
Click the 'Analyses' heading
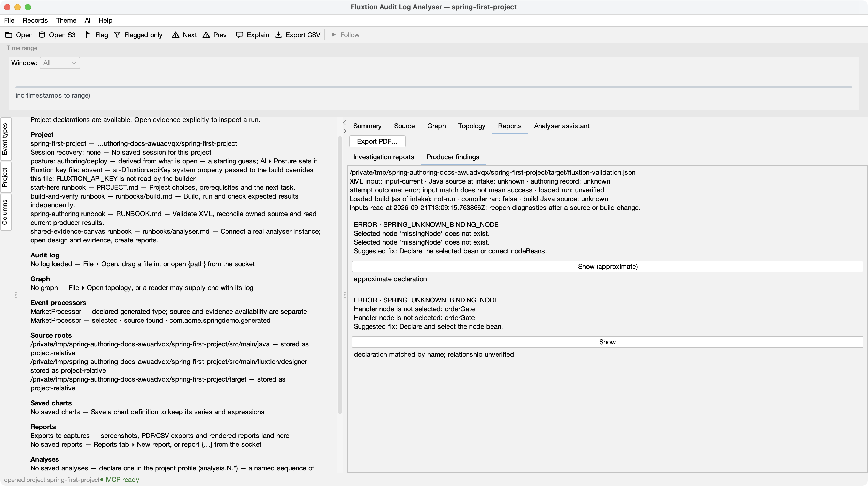[44, 459]
